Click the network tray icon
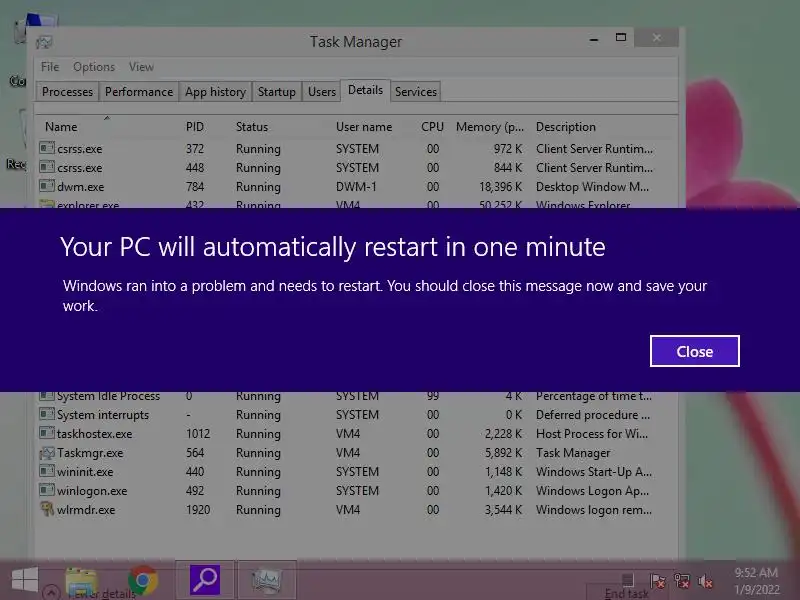 682,581
